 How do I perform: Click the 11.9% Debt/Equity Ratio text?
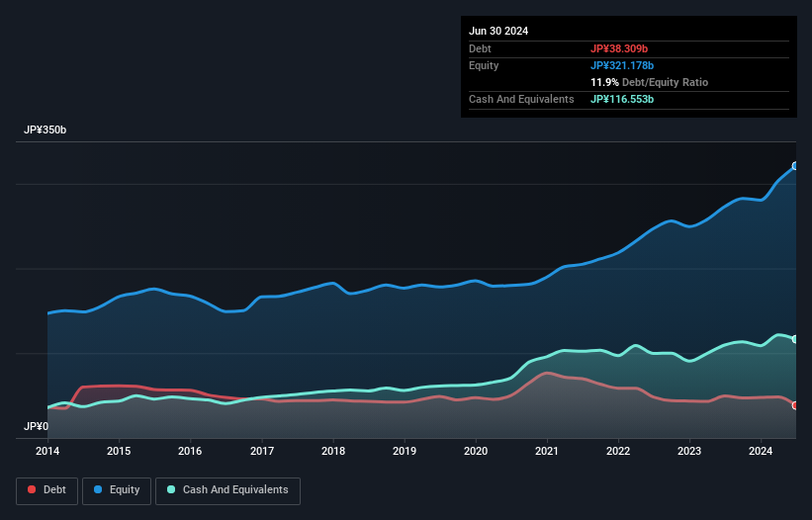649,82
